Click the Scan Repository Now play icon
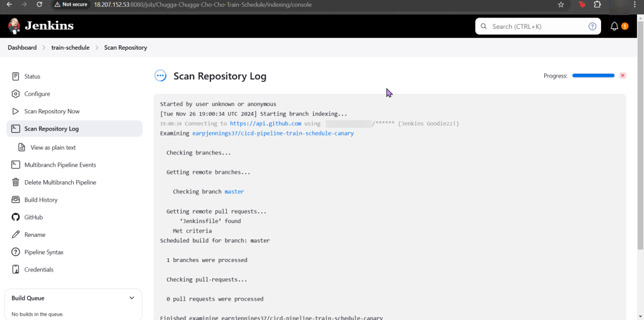This screenshot has width=644, height=320. click(16, 111)
